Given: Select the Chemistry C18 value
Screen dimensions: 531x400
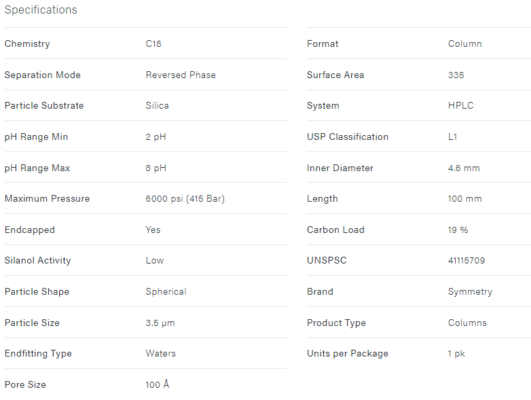Looking at the screenshot, I should point(153,44).
